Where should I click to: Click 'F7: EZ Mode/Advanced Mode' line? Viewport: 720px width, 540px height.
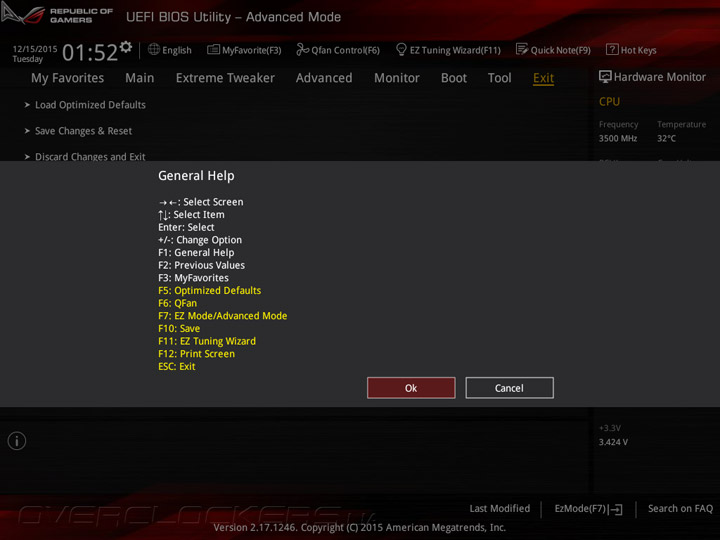223,315
